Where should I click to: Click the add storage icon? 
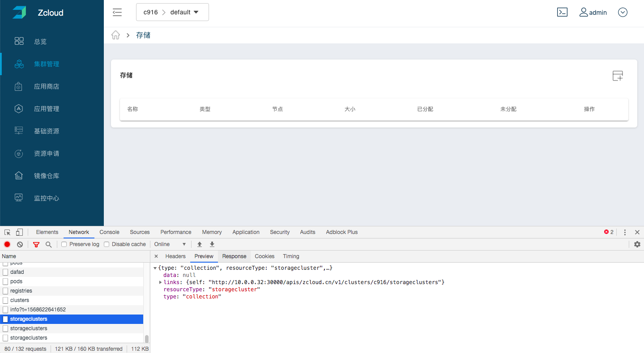click(x=618, y=76)
